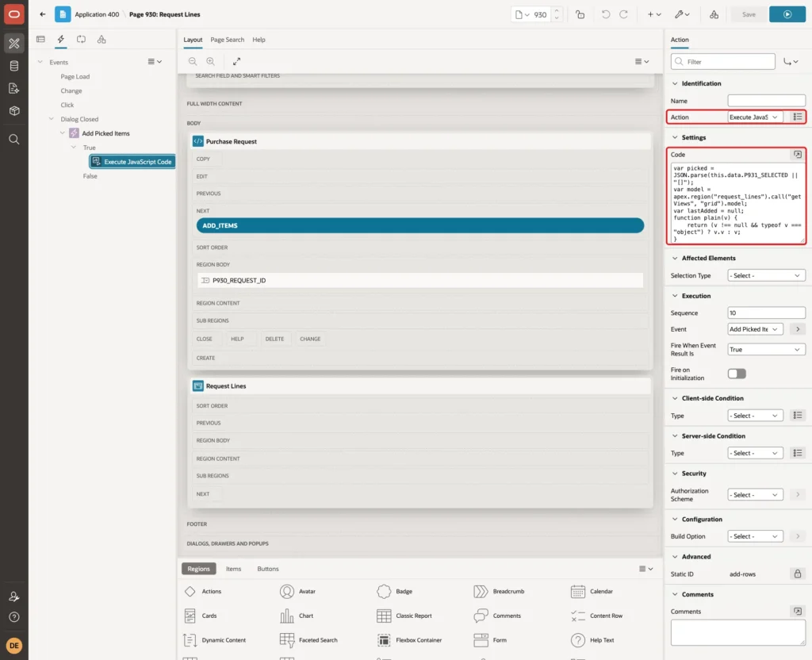Image resolution: width=812 pixels, height=660 pixels.
Task: Open the DE user account avatar
Action: (x=14, y=646)
